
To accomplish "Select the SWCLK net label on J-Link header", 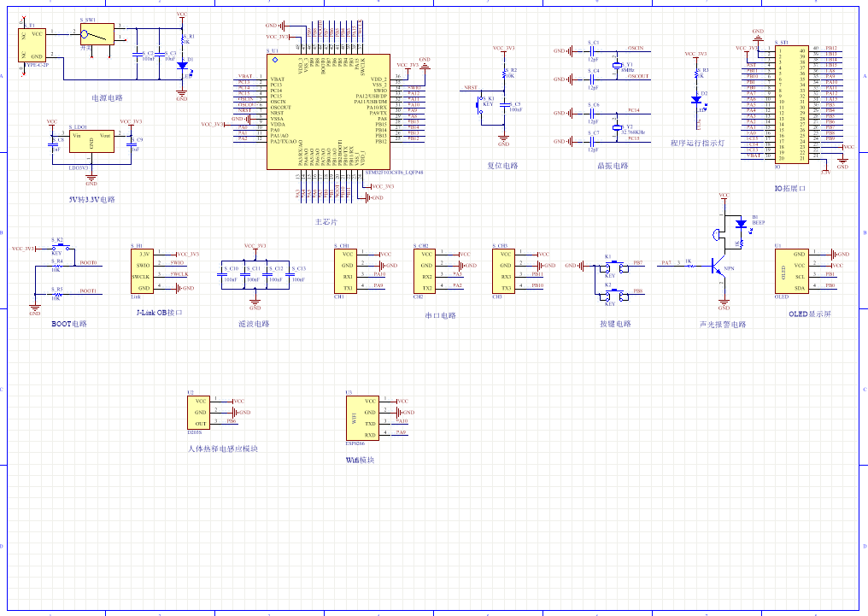I will tap(179, 274).
